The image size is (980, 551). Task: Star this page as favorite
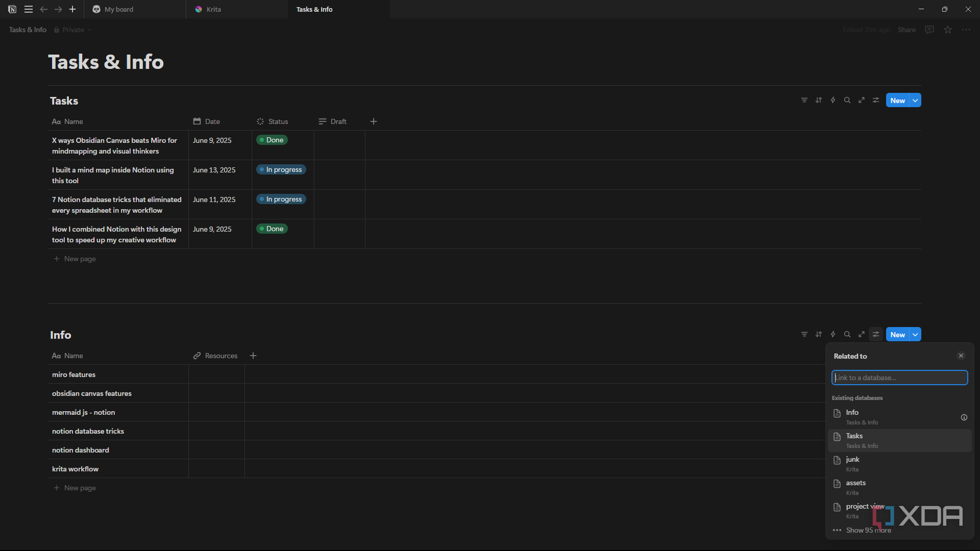point(948,30)
